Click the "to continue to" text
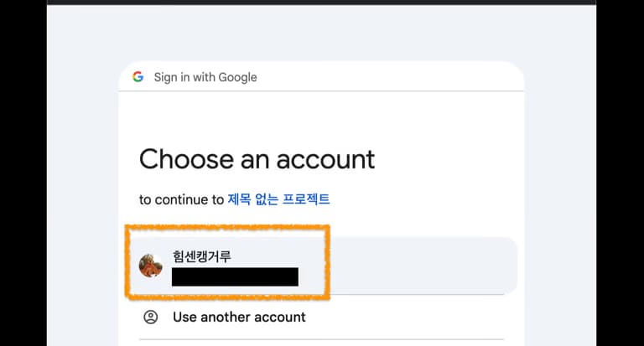Viewport: 644px width, 346px height. point(181,199)
